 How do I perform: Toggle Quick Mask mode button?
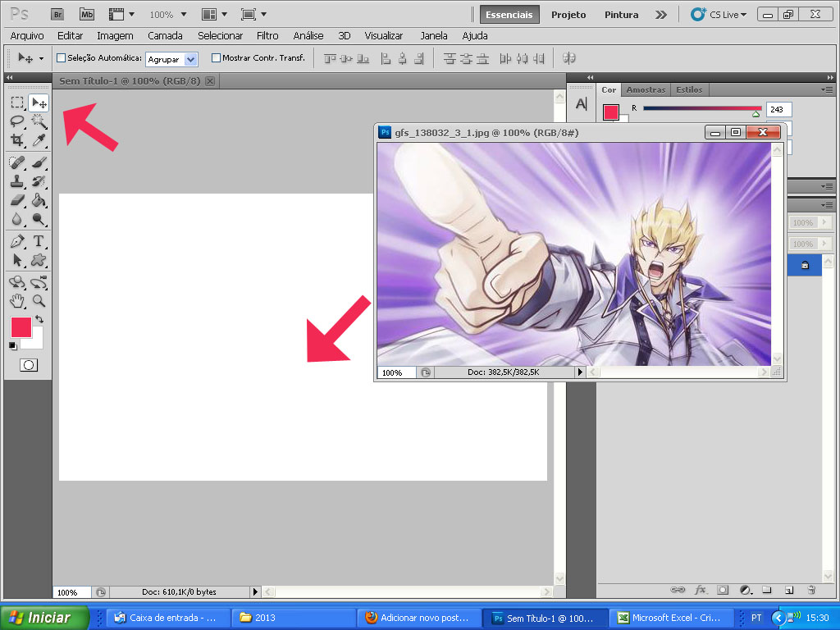pyautogui.click(x=29, y=365)
